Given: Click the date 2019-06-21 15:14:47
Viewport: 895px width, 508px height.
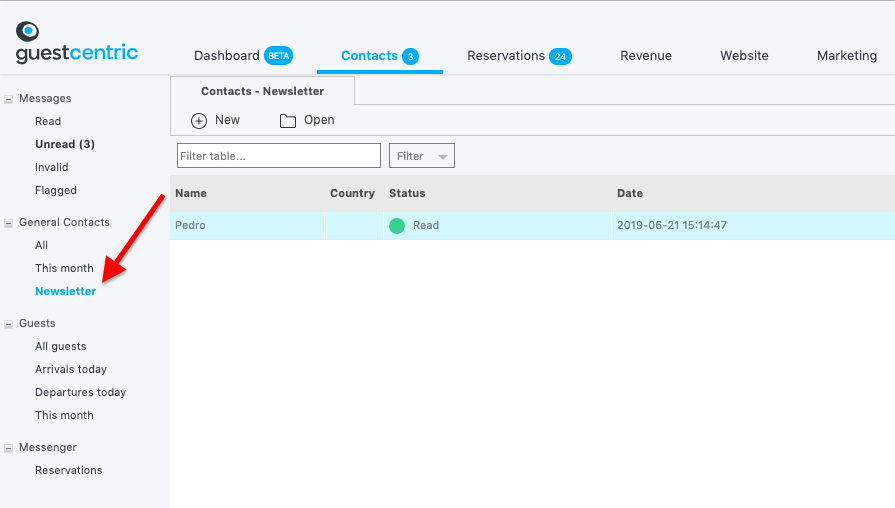Looking at the screenshot, I should coord(672,225).
